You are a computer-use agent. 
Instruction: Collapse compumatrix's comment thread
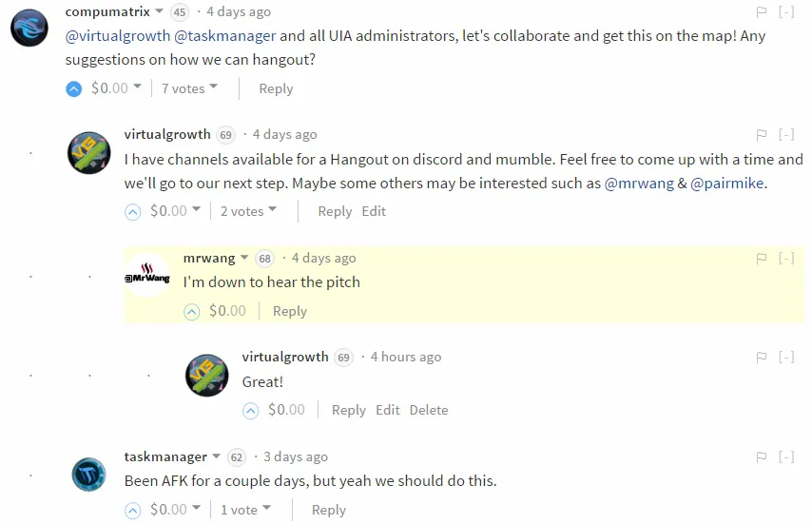[786, 12]
